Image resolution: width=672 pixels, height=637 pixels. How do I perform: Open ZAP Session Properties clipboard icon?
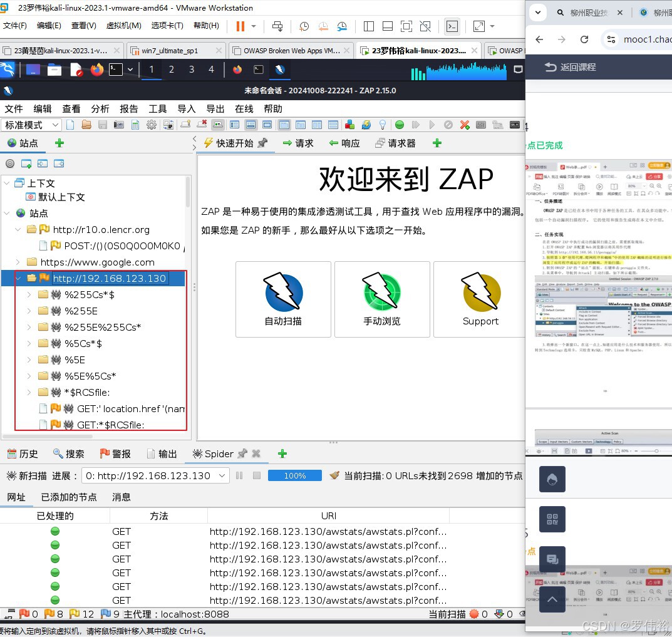(135, 125)
